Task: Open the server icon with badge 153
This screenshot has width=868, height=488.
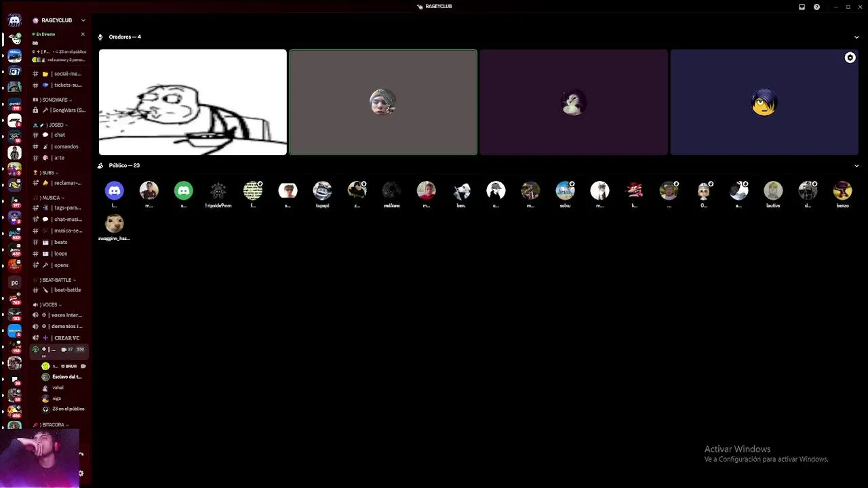Action: click(x=14, y=315)
